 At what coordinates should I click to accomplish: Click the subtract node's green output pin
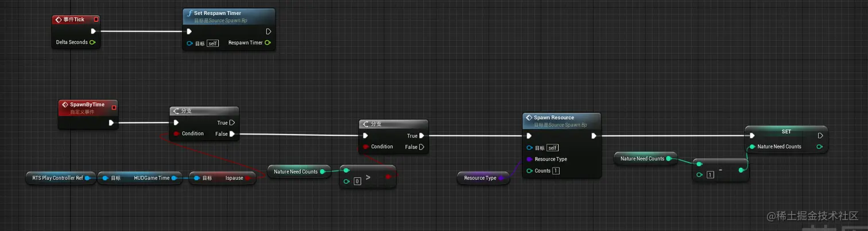click(x=741, y=170)
